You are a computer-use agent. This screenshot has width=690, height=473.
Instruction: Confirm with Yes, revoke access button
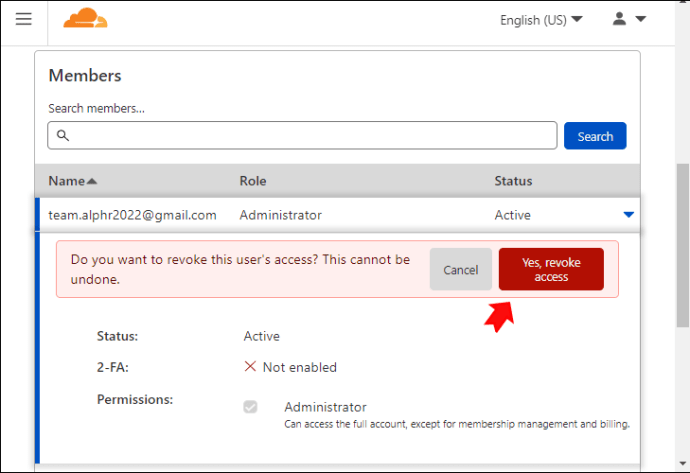click(551, 269)
